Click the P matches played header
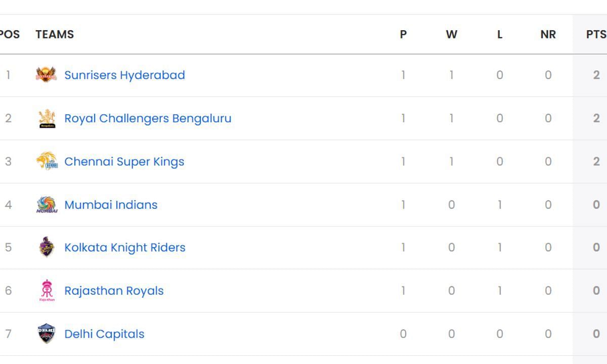The image size is (607, 364). click(403, 34)
